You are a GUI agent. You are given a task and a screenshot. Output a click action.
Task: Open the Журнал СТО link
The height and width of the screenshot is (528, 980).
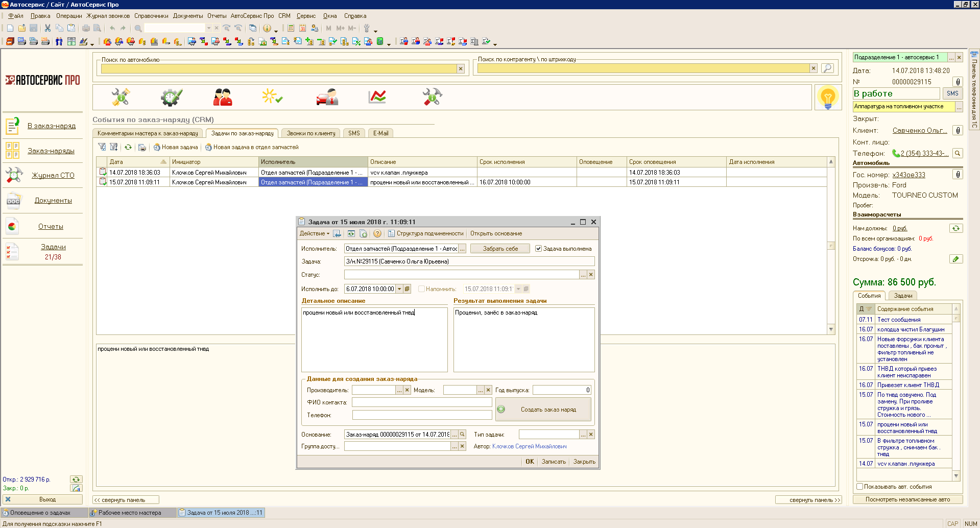point(53,175)
